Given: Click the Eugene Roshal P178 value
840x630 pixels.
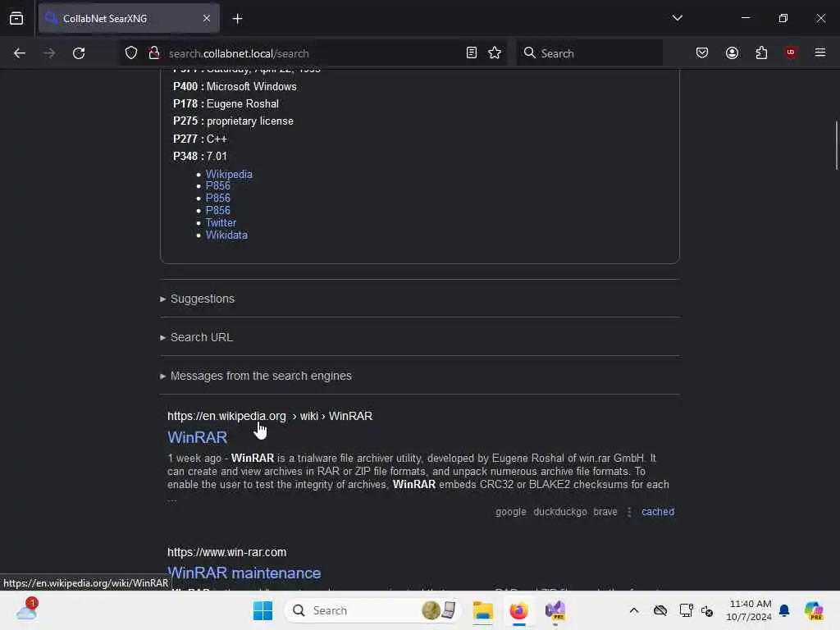Looking at the screenshot, I should click(x=242, y=104).
